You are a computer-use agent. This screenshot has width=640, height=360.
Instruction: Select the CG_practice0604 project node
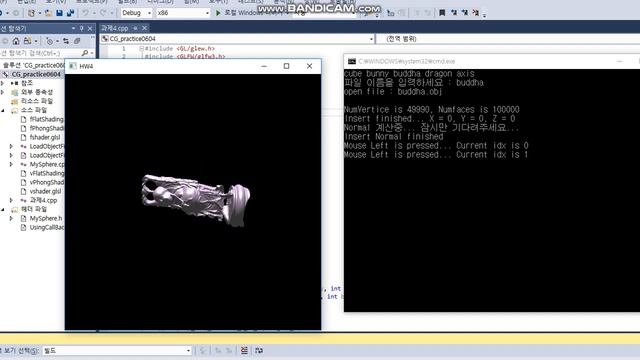[x=36, y=74]
